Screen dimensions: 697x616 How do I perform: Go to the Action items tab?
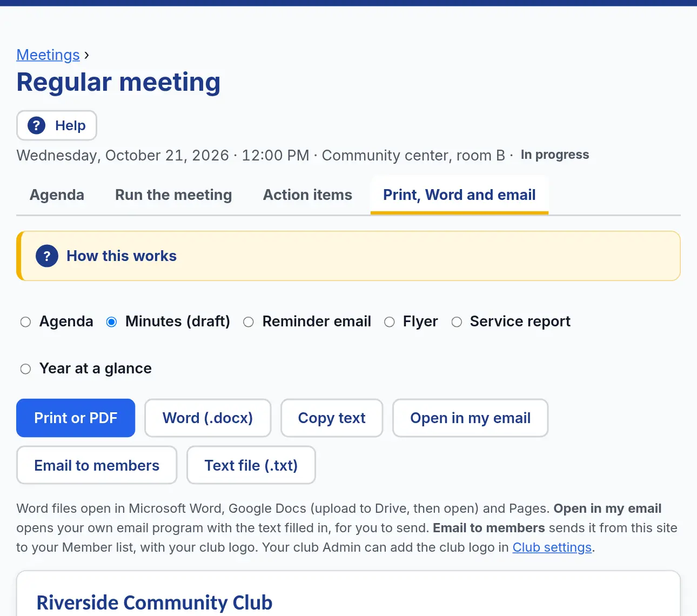pos(307,195)
